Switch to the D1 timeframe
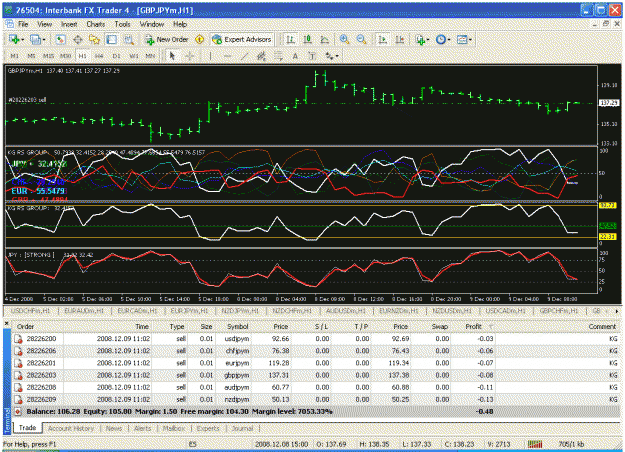 (x=116, y=56)
